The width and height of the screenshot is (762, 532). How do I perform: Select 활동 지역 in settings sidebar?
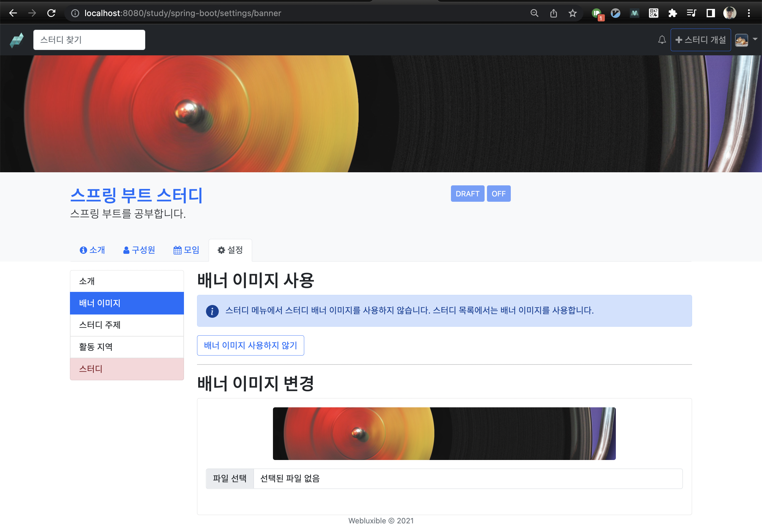(127, 347)
